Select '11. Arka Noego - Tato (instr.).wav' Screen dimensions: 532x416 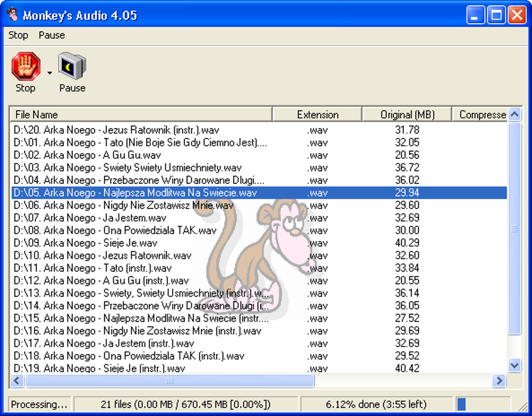259,268
